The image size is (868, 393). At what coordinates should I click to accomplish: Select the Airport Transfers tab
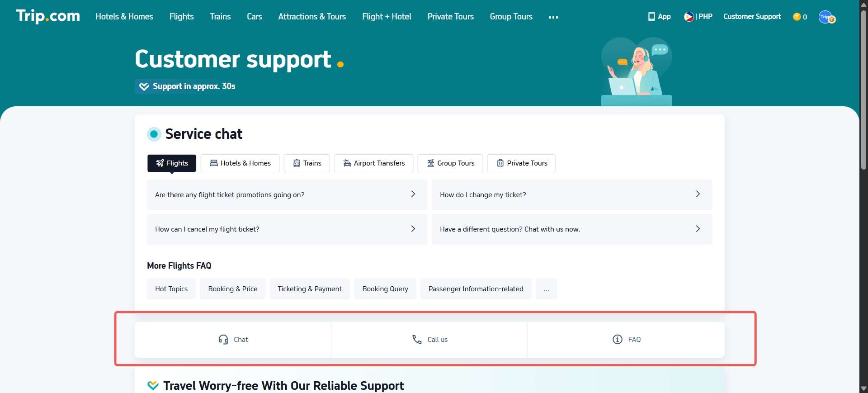click(373, 163)
